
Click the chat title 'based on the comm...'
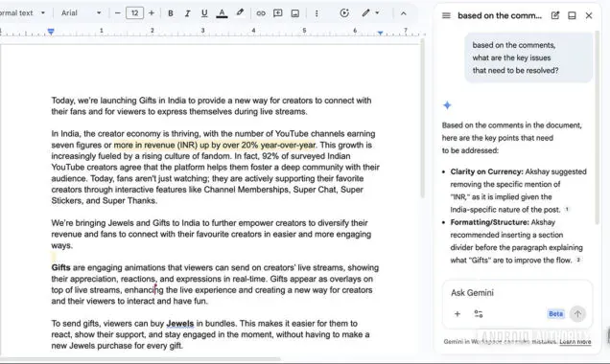coord(500,15)
